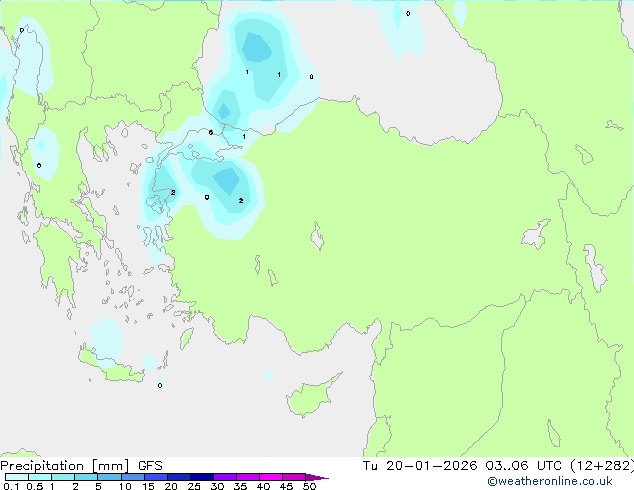Click the '15' legend scale label

coord(148,486)
